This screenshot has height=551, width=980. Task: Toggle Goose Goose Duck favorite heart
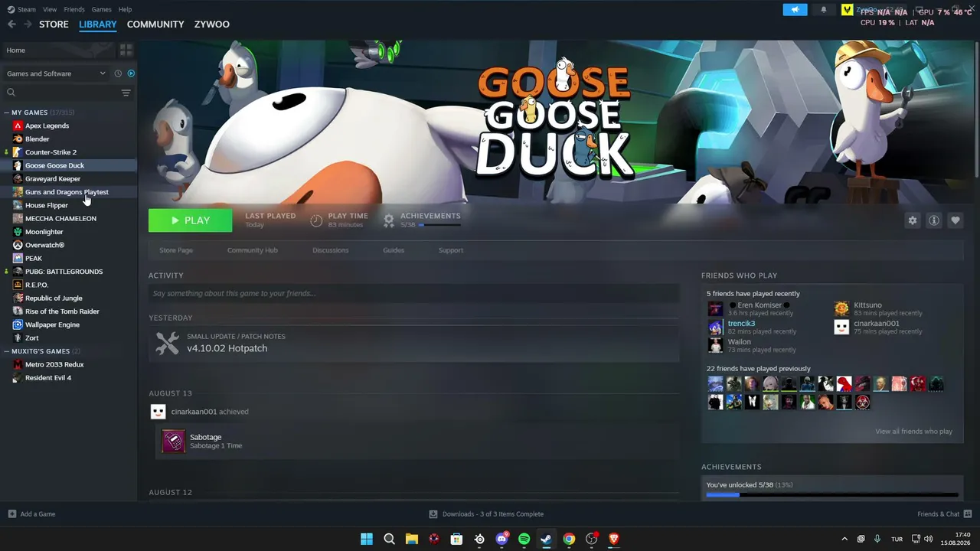(x=955, y=220)
